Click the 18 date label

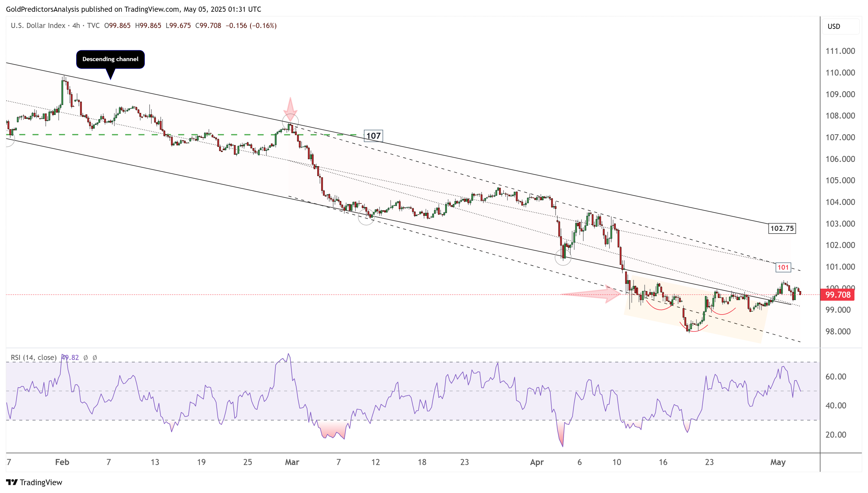pos(422,462)
